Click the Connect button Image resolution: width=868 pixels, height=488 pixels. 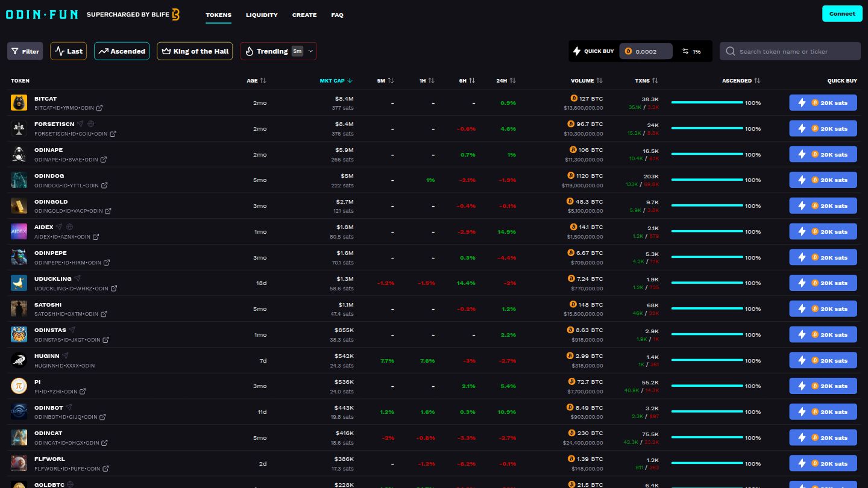pos(842,13)
